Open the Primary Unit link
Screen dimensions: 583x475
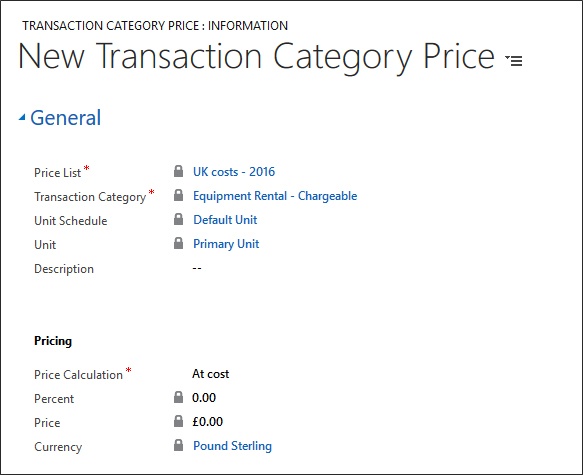coord(226,244)
